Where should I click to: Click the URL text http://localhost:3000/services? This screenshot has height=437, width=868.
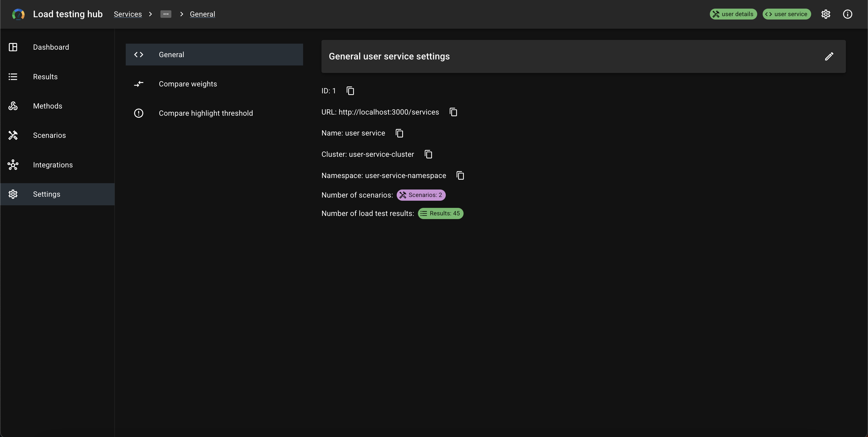[389, 112]
